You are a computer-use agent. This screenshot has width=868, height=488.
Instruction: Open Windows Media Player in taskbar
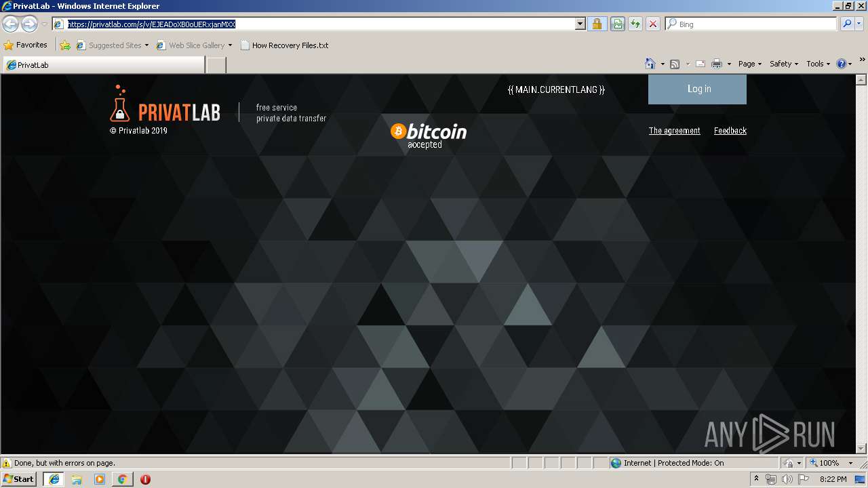[x=100, y=479]
